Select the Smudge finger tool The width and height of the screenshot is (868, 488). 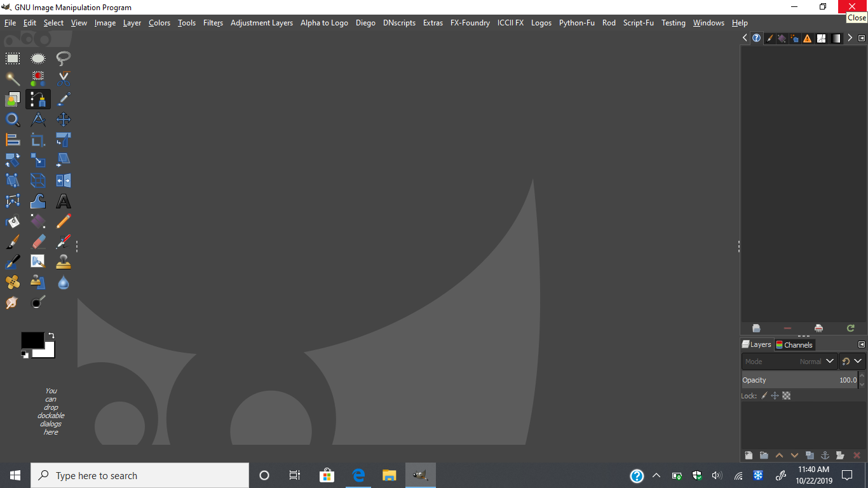13,302
